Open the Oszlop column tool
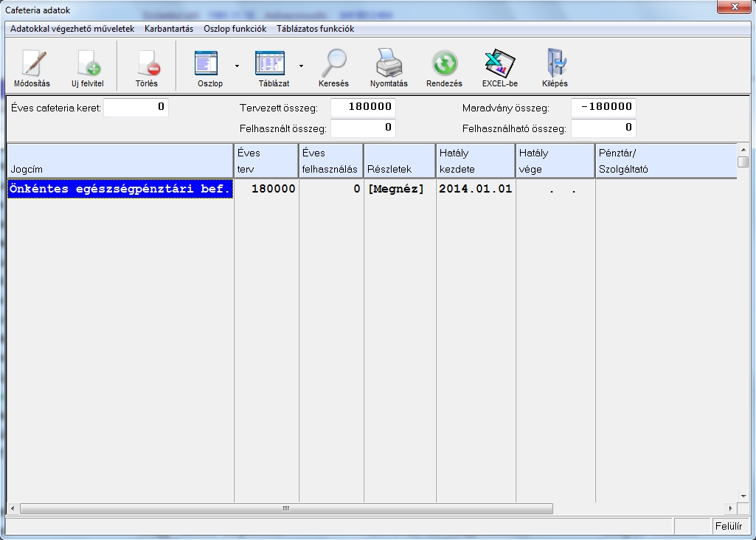 coord(209,65)
